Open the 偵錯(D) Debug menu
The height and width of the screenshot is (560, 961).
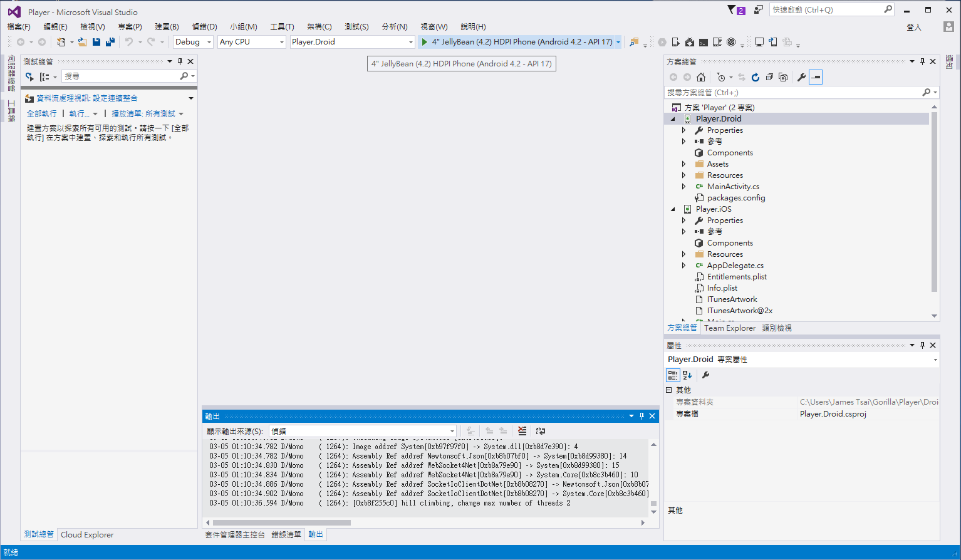point(204,27)
